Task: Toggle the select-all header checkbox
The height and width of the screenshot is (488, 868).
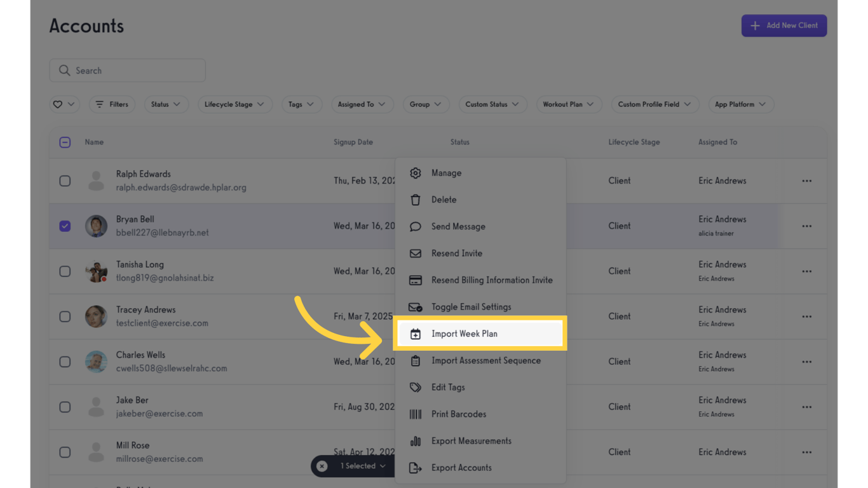Action: 65,142
